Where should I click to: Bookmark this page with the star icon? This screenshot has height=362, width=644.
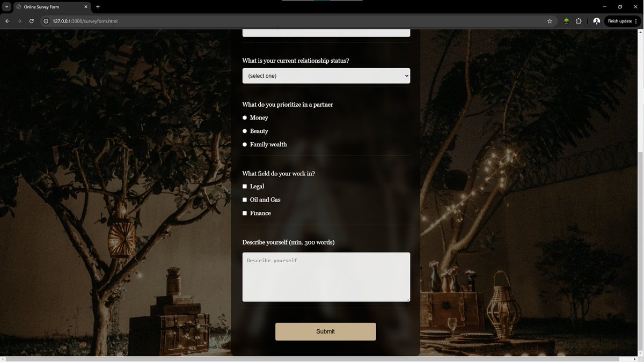click(x=550, y=21)
